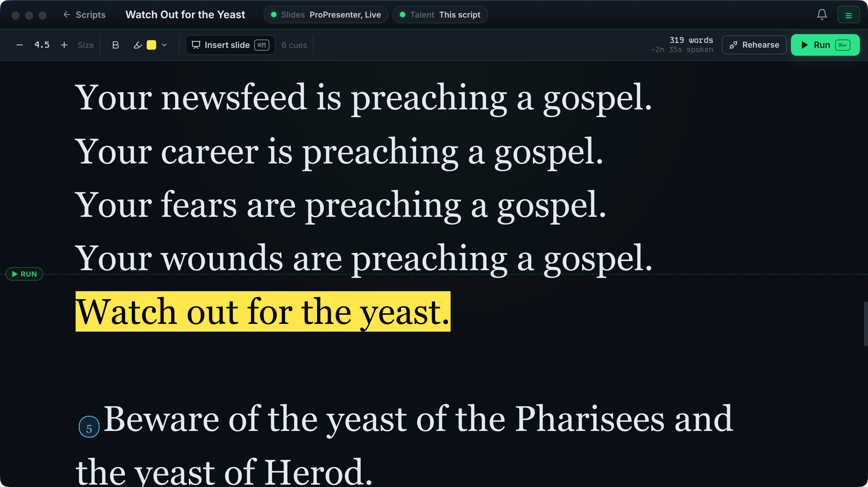Click the green Run button
Viewport: 868px width, 487px height.
point(825,45)
